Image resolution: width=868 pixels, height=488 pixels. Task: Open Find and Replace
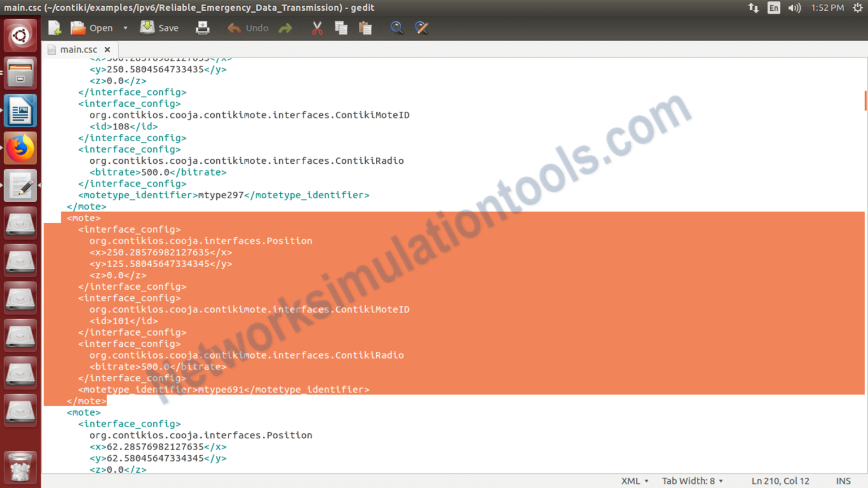click(x=422, y=27)
